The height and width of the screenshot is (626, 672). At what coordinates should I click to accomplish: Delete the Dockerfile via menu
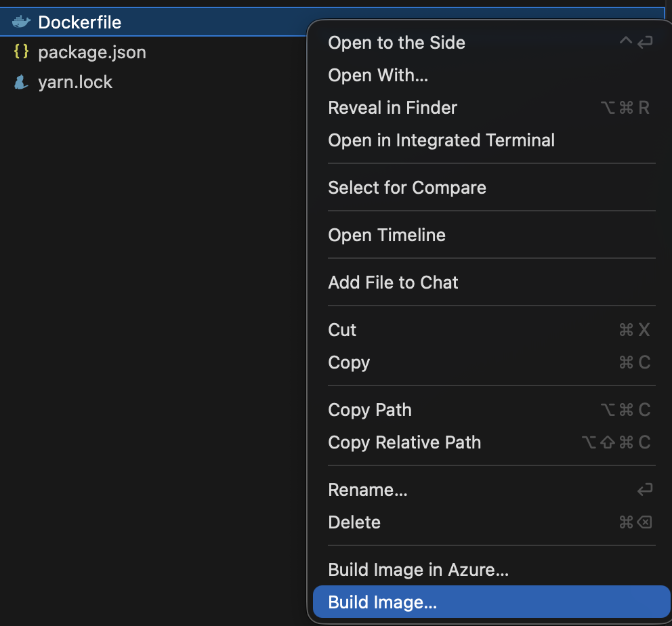(354, 522)
